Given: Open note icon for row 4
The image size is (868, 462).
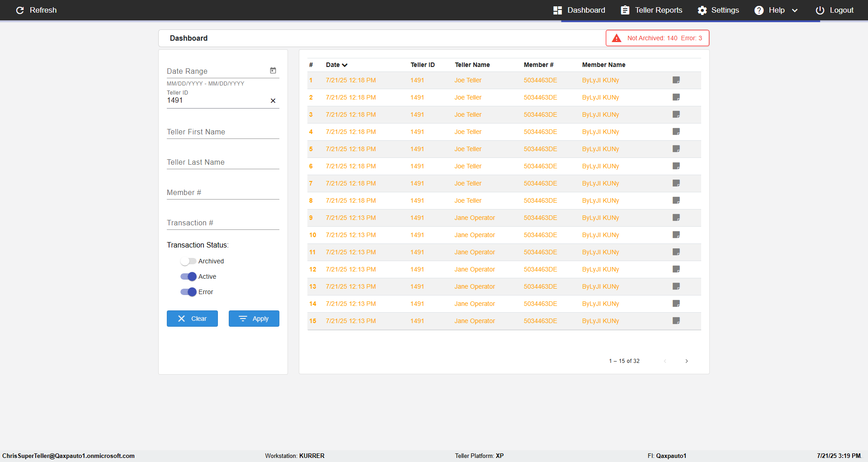Looking at the screenshot, I should (x=676, y=132).
